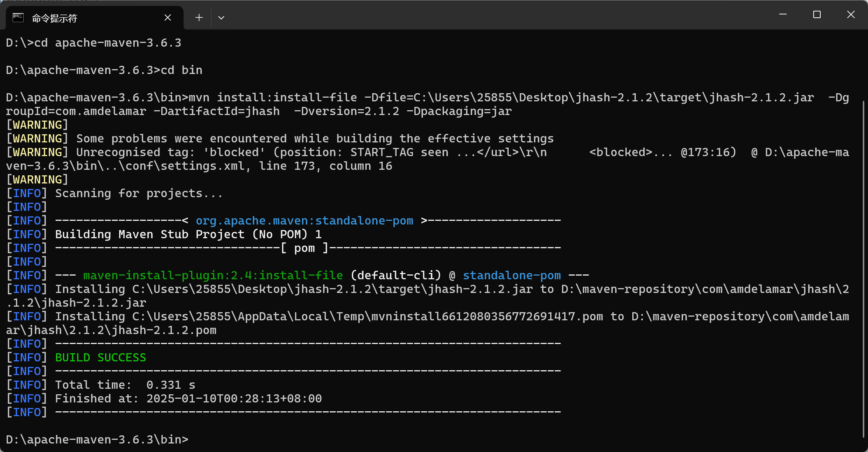Close the 命令提示符 tab
This screenshot has width=868, height=452.
168,17
